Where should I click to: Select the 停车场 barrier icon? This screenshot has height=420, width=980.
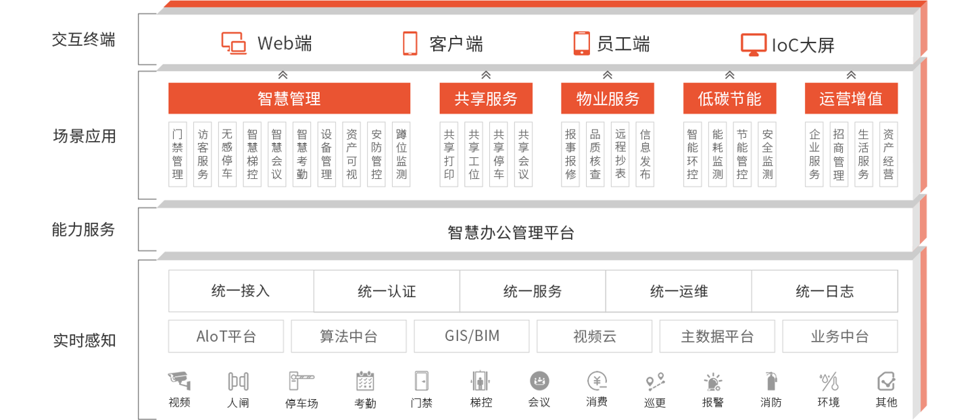(x=301, y=381)
